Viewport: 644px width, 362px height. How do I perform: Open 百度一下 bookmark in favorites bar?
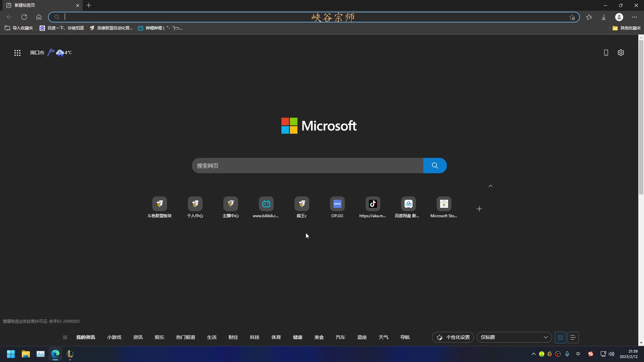[62, 28]
